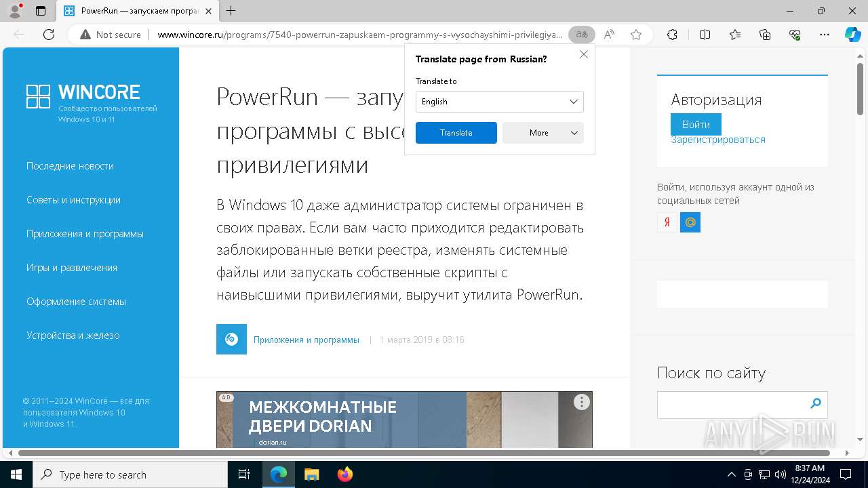Viewport: 868px width, 488px height.
Task: Open the Translate to language dropdown
Action: click(x=499, y=102)
